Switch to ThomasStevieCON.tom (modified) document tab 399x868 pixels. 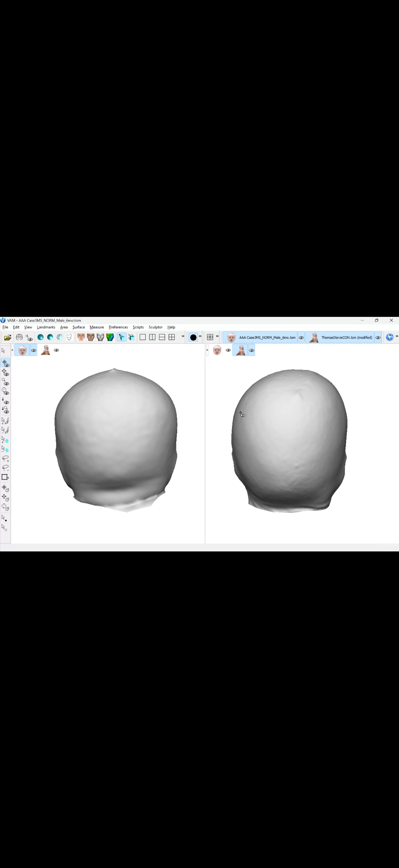pos(340,338)
